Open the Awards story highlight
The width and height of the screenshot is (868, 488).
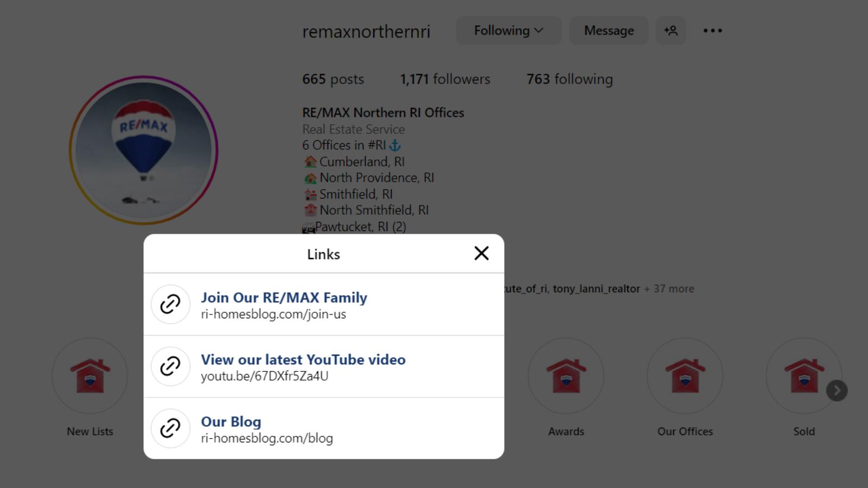[566, 375]
